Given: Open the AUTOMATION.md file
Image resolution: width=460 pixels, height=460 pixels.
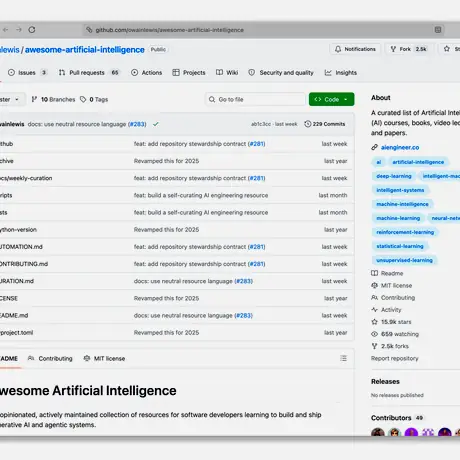Looking at the screenshot, I should coord(21,247).
